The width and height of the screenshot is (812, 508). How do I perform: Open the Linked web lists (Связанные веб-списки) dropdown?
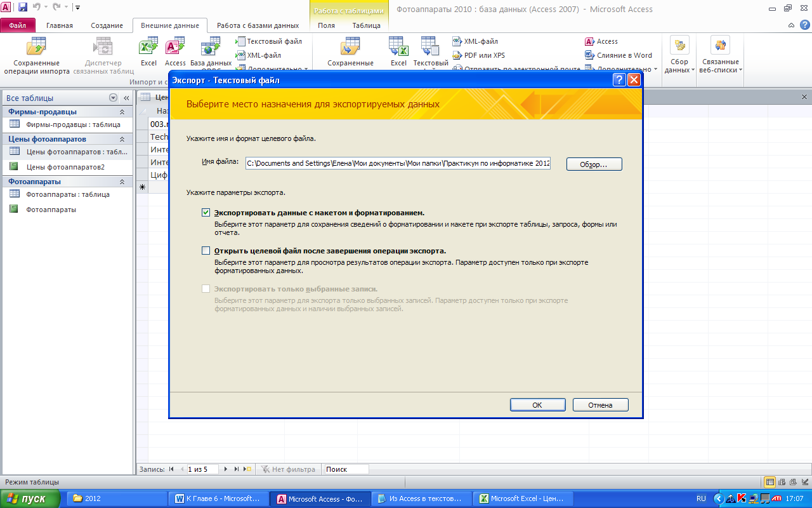pos(720,56)
